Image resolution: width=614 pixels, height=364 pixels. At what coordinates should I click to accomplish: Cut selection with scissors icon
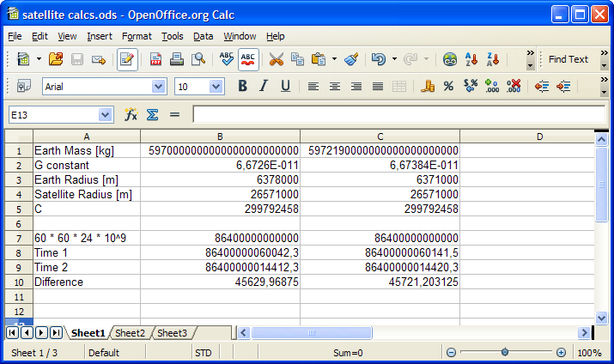pyautogui.click(x=276, y=59)
